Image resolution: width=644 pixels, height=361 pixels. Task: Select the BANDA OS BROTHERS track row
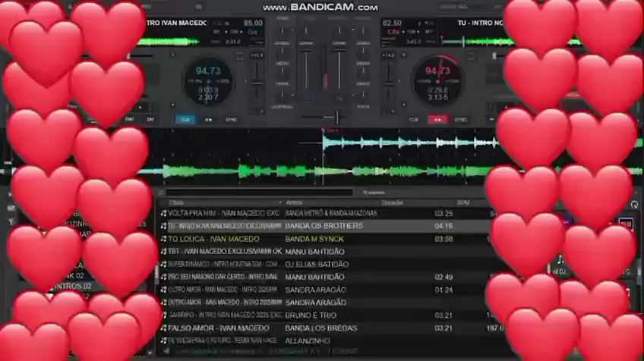pyautogui.click(x=319, y=226)
